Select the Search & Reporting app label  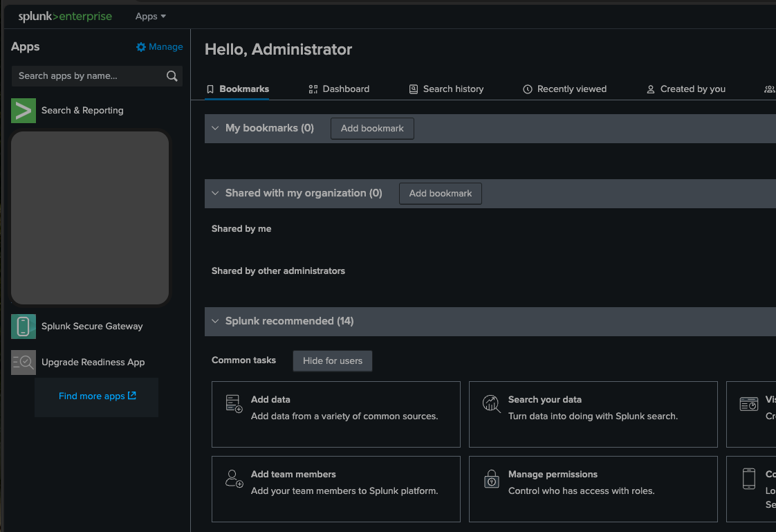pyautogui.click(x=82, y=111)
